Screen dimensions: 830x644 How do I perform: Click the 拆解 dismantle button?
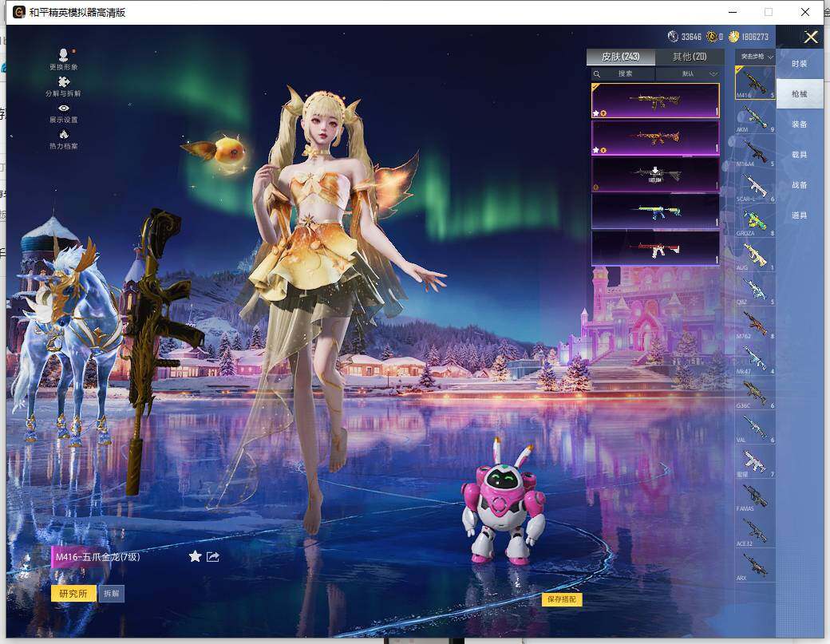(x=111, y=593)
